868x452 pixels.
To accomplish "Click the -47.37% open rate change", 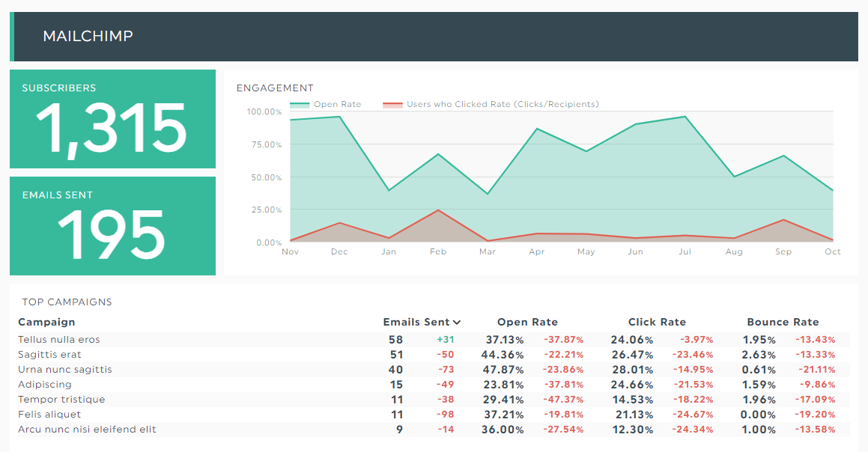I will click(563, 400).
